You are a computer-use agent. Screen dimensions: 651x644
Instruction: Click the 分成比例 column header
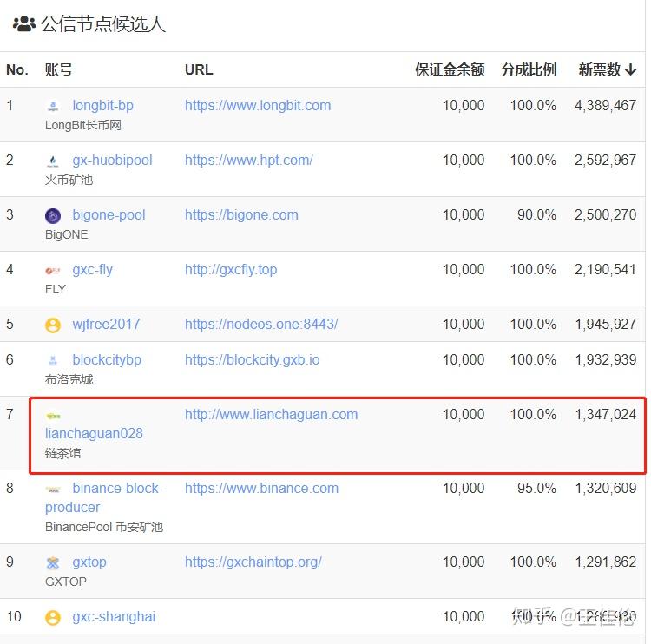[529, 69]
